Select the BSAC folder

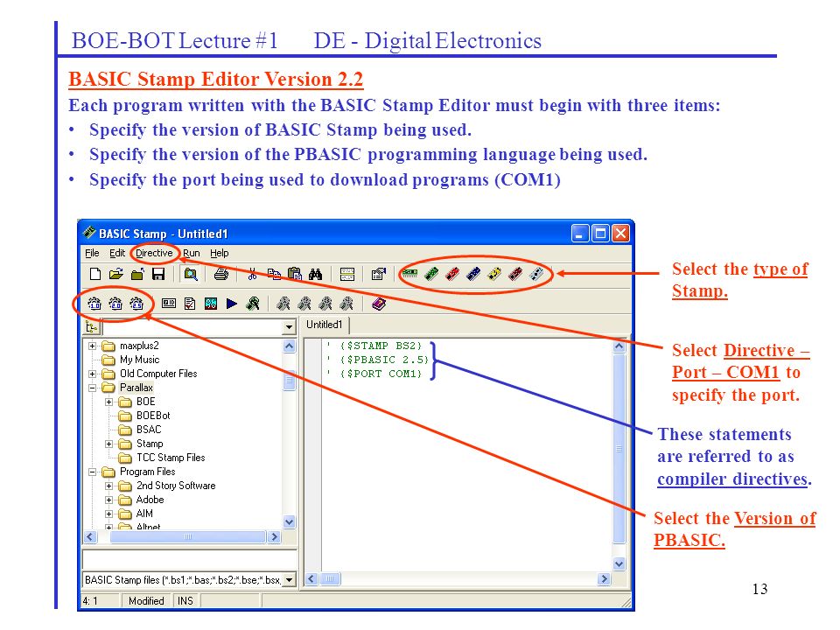point(149,430)
